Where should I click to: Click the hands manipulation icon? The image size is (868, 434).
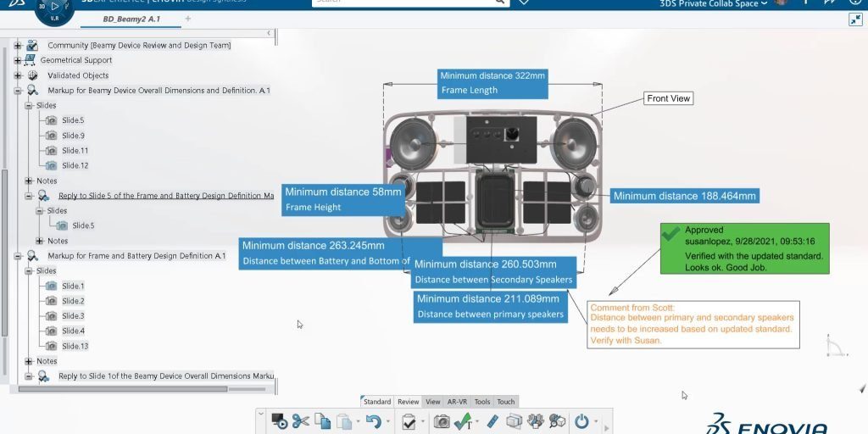tap(536, 422)
